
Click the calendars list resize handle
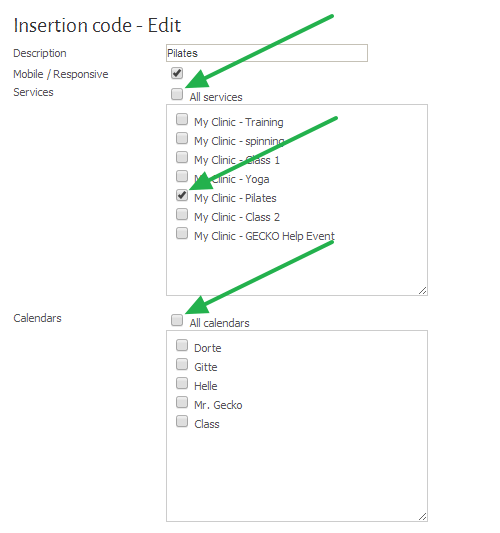click(423, 517)
